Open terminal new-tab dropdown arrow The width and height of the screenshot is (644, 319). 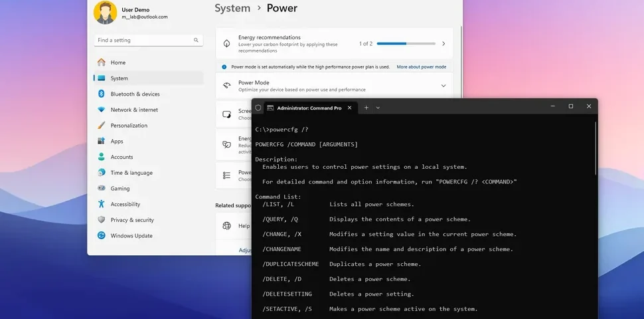tap(378, 108)
